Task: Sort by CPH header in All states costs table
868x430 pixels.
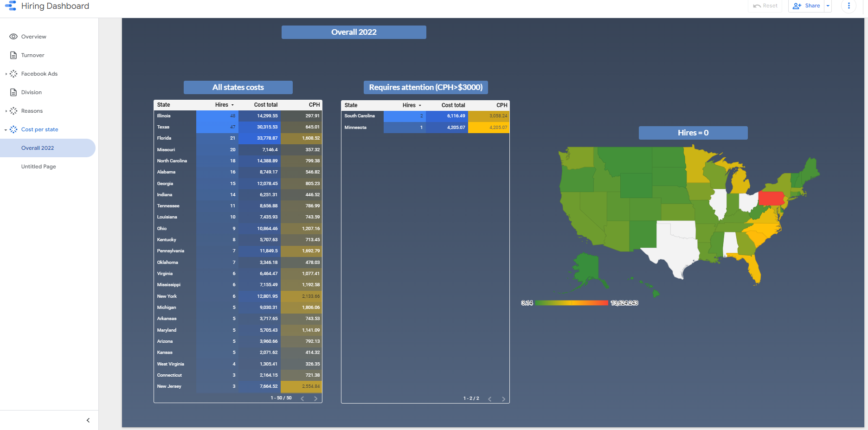Action: [x=315, y=105]
